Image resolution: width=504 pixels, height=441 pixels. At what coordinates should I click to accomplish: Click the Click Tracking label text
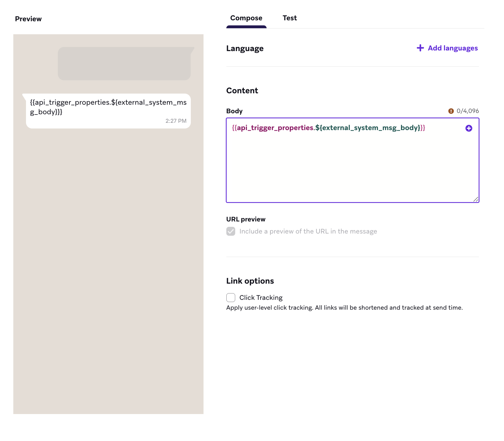[x=261, y=298]
